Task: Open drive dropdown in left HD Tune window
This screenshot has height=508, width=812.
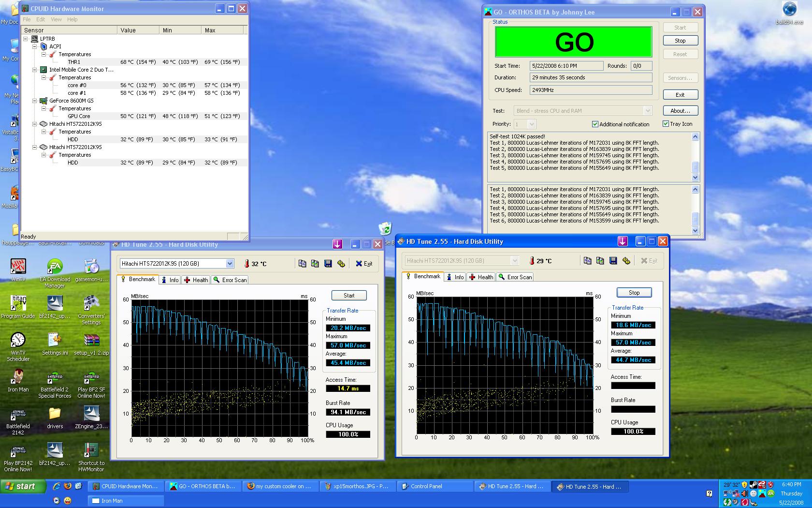Action: [x=230, y=264]
